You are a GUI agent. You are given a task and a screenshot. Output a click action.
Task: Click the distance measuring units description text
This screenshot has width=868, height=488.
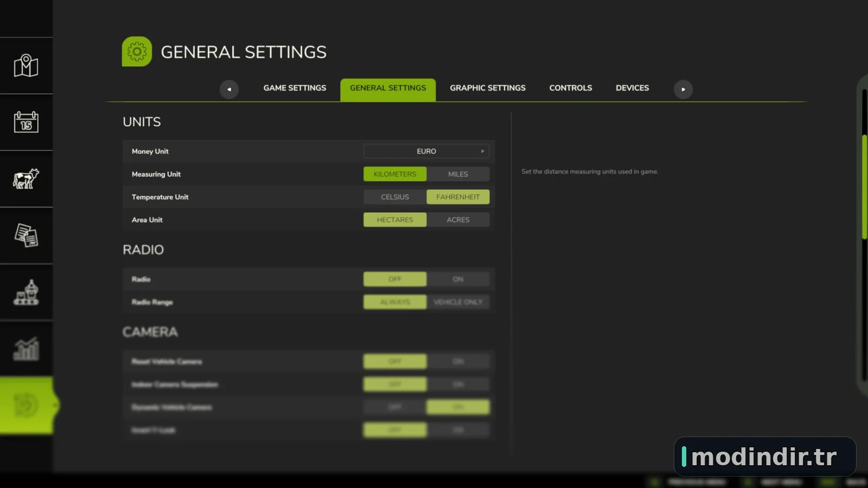pos(590,172)
